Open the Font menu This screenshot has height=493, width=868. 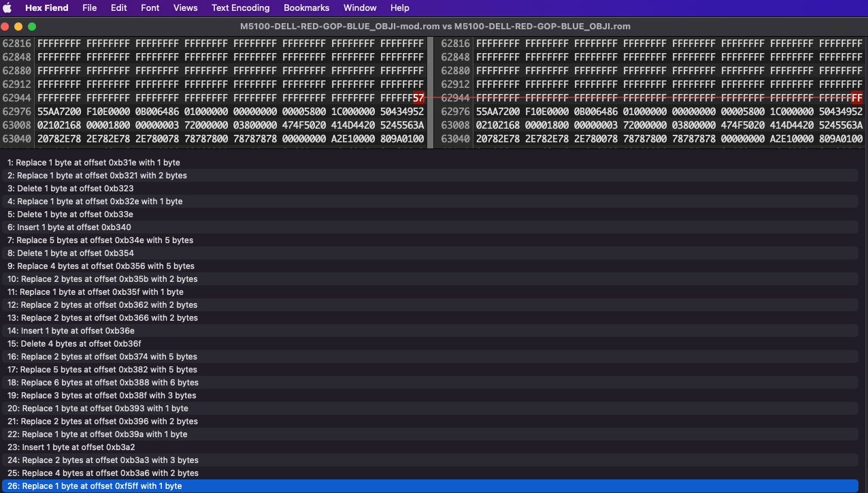[x=150, y=8]
